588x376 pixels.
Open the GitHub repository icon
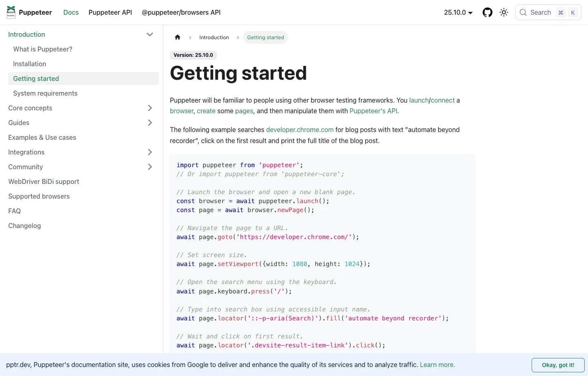(488, 12)
